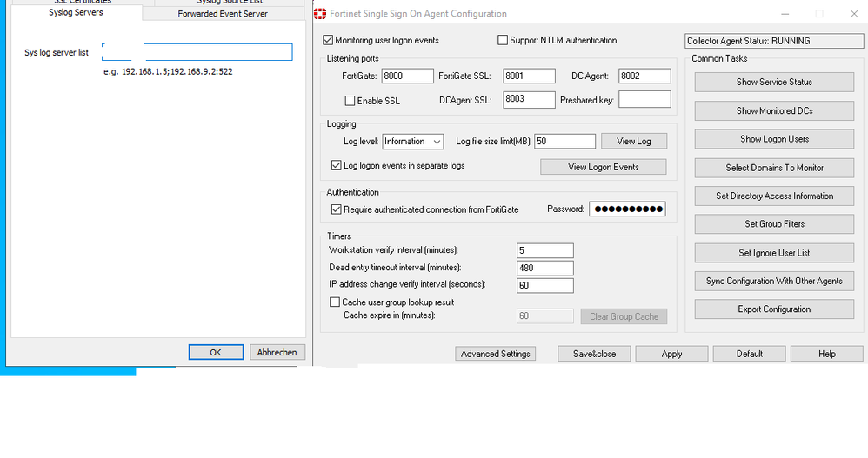Click Save&close
Image resolution: width=868 pixels, height=458 pixels.
tap(595, 354)
